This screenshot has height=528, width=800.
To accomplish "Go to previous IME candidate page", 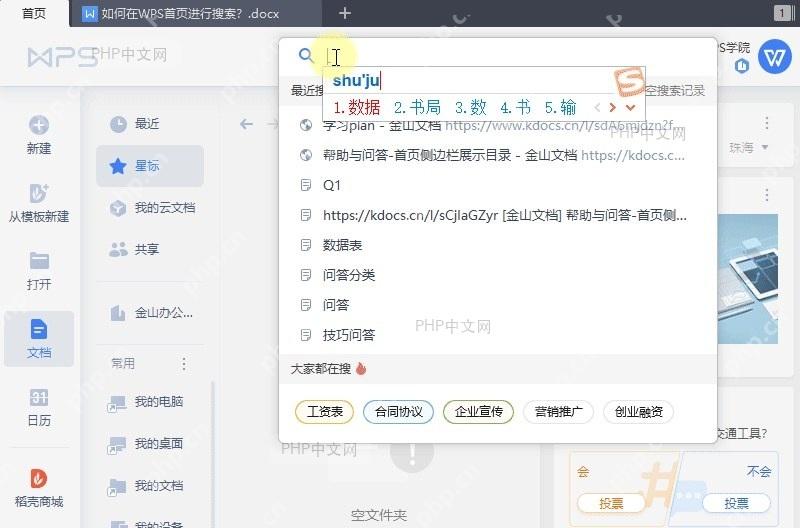I will [x=597, y=108].
